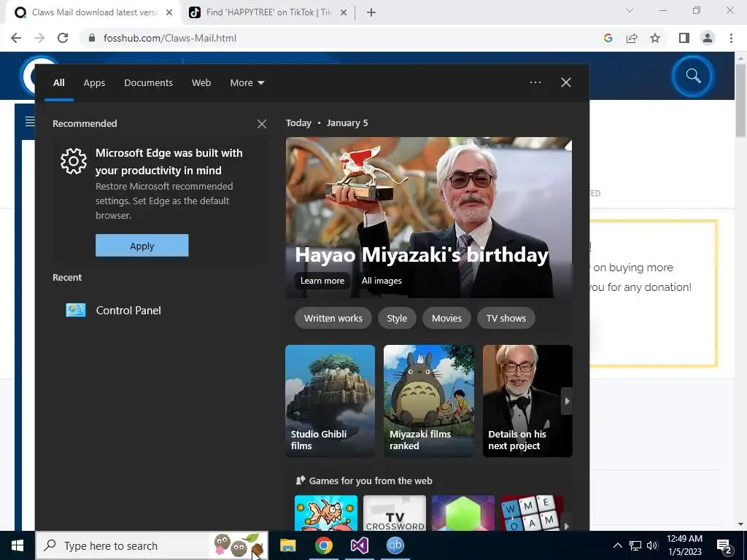Image resolution: width=747 pixels, height=560 pixels.
Task: Open the TV Crossword game
Action: pos(395,513)
